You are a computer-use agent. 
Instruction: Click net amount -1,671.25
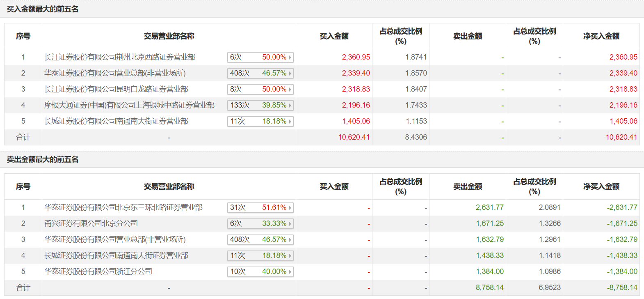click(622, 223)
